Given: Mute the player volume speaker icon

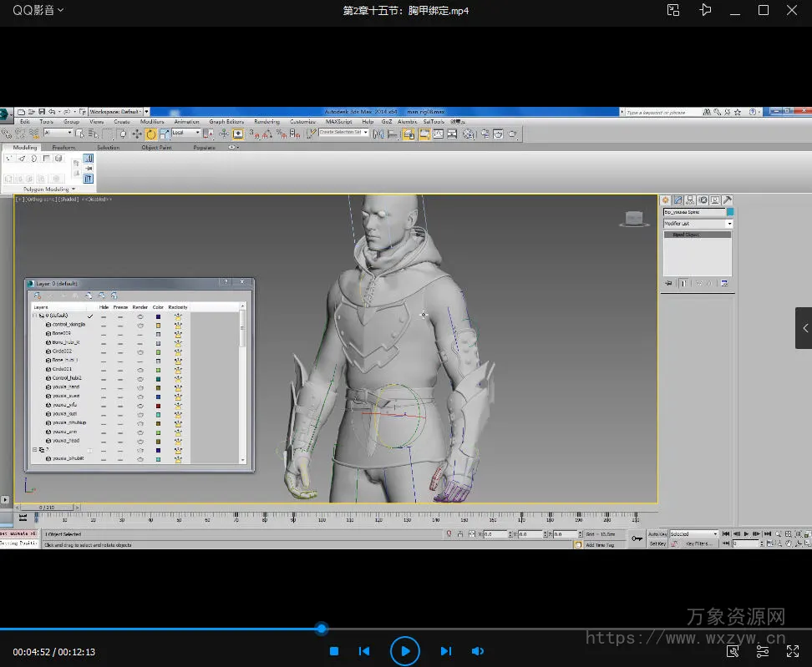Looking at the screenshot, I should (x=477, y=651).
